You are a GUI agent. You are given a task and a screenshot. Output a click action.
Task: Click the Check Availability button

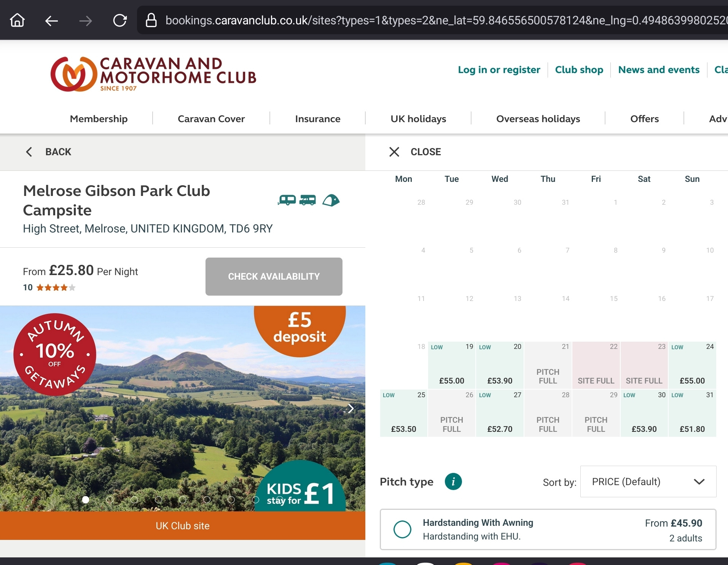click(274, 277)
